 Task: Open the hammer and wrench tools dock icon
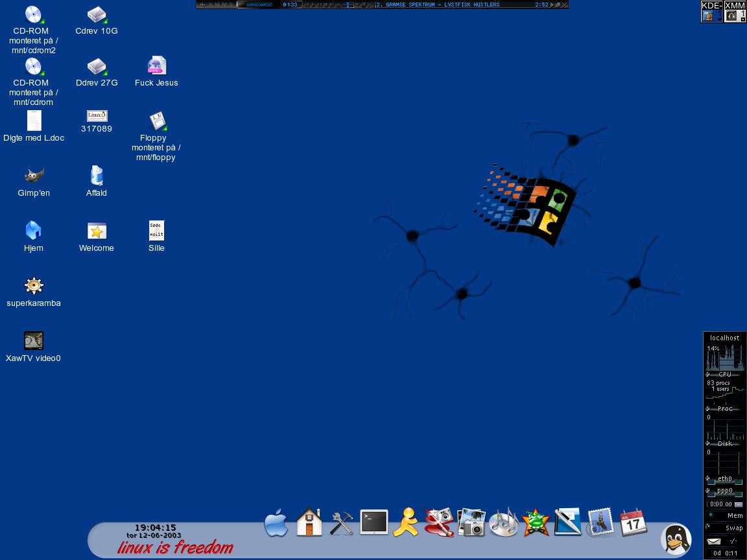(341, 523)
